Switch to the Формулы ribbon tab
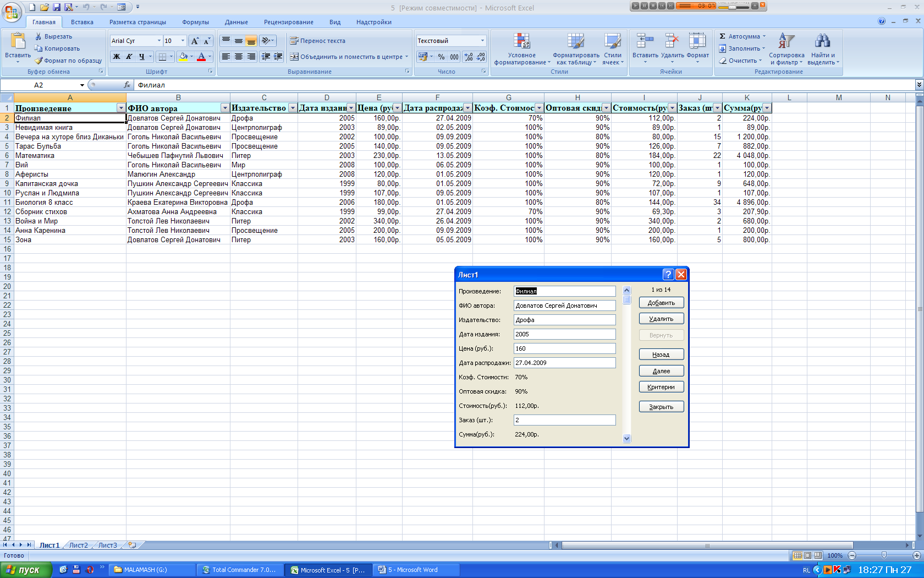 point(195,22)
